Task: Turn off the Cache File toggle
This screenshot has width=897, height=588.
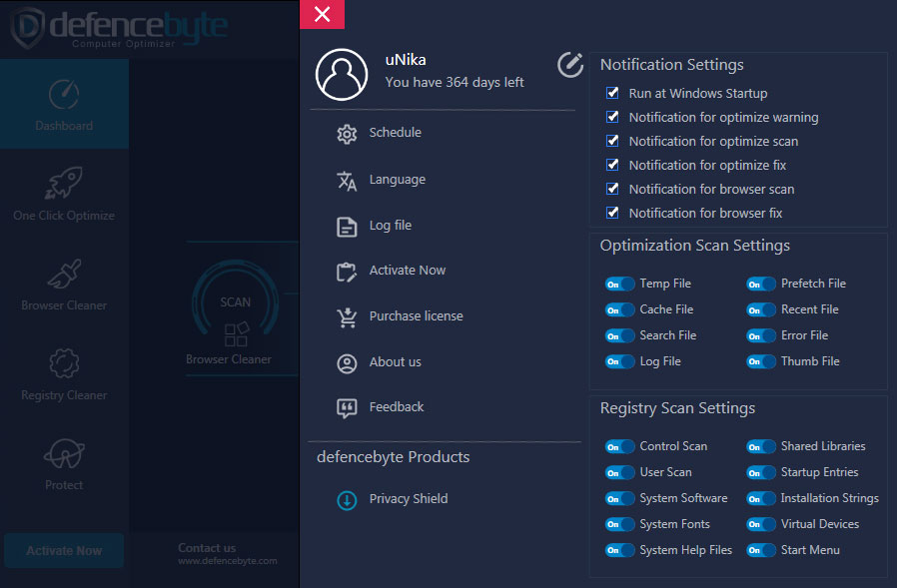Action: (x=619, y=309)
